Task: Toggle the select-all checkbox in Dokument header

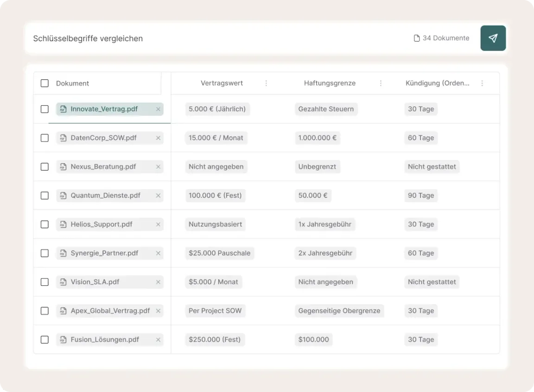Action: [44, 83]
